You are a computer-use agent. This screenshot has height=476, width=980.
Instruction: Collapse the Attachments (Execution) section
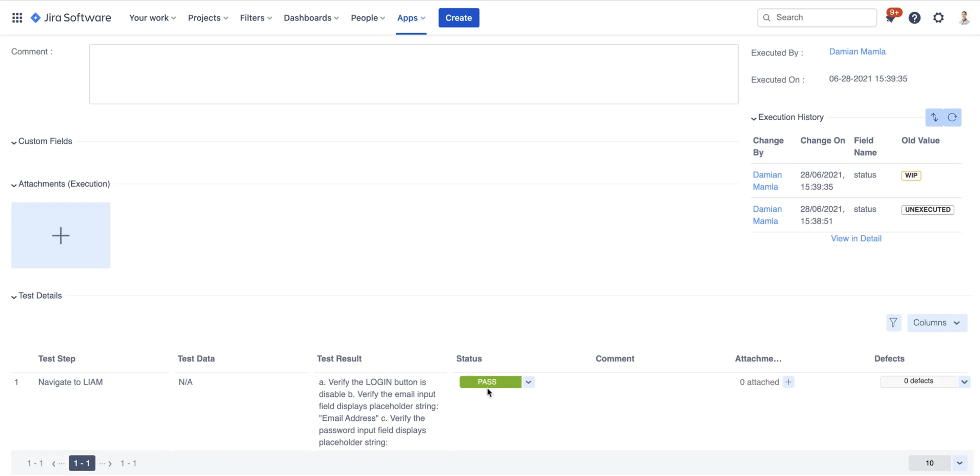14,185
